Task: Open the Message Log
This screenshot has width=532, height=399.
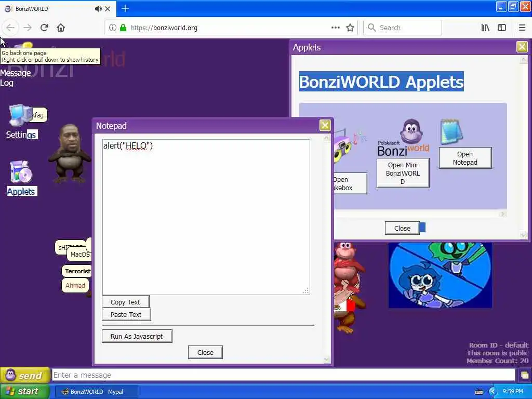Action: (15, 78)
